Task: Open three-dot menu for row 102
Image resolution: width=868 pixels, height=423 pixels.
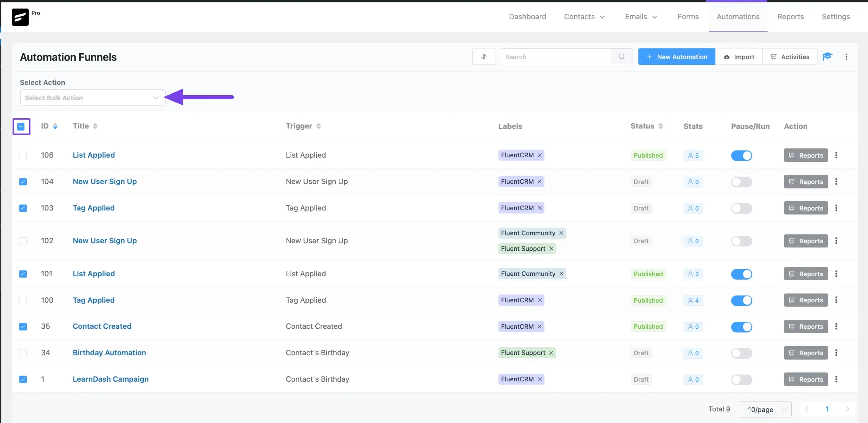Action: tap(836, 241)
